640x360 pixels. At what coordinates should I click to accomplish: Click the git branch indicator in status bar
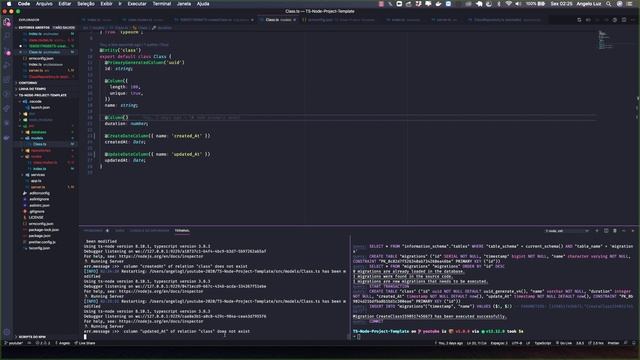click(x=14, y=343)
